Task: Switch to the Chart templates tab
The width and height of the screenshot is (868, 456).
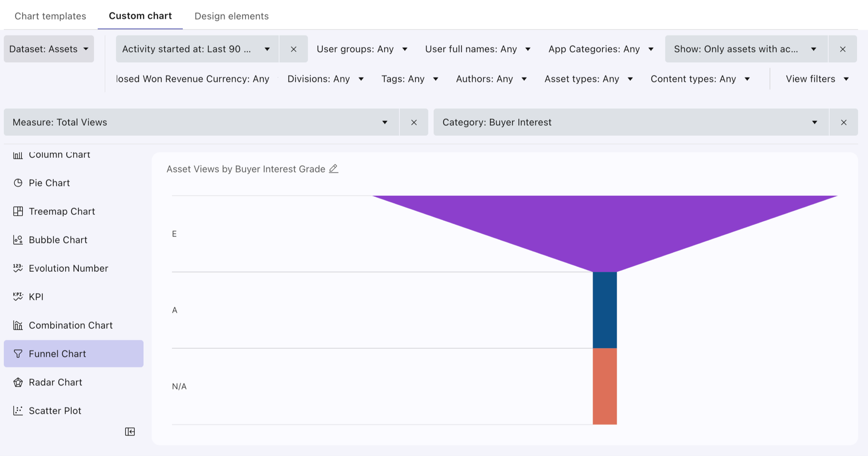Action: 50,16
